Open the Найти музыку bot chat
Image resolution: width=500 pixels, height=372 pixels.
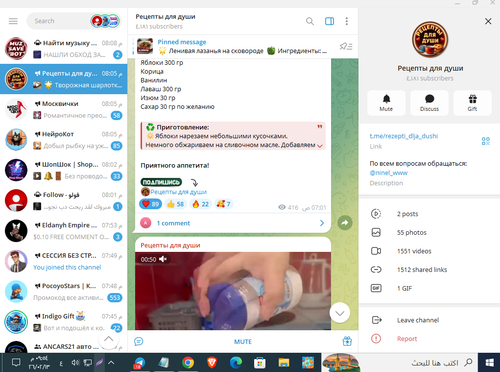tap(64, 49)
